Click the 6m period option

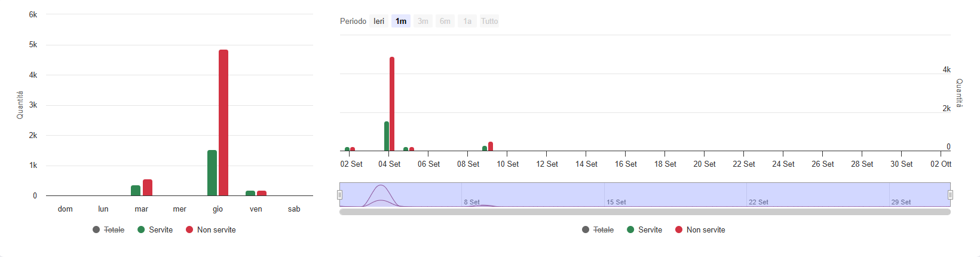click(445, 22)
